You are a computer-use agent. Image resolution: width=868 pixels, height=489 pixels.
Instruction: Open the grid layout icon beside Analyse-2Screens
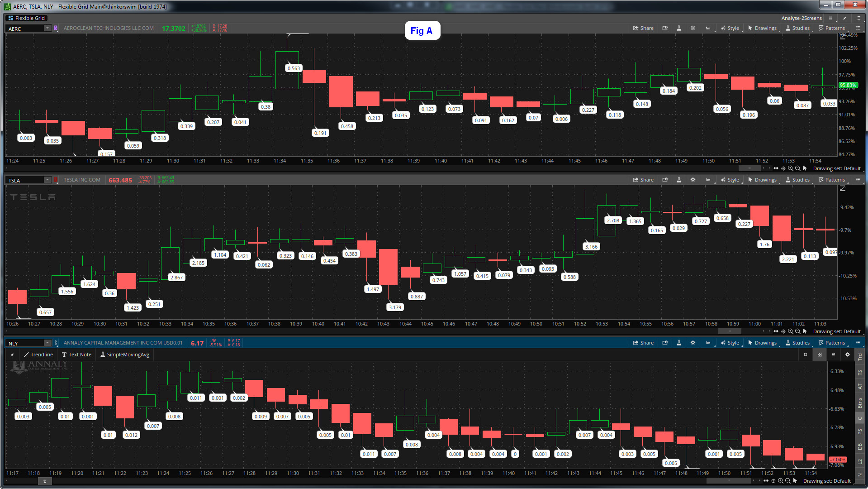(x=830, y=18)
